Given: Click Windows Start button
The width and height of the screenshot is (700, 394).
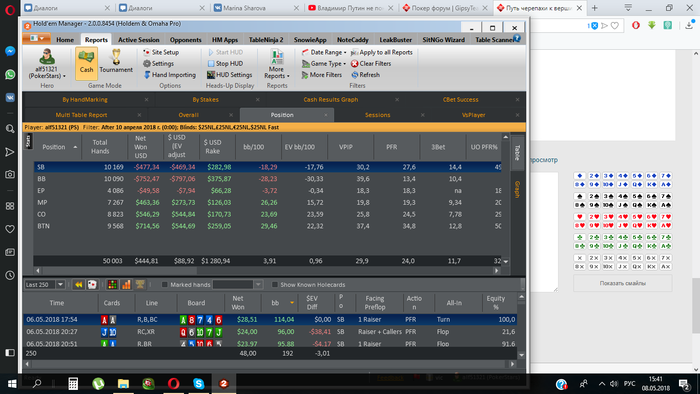Looking at the screenshot, I should 12,383.
